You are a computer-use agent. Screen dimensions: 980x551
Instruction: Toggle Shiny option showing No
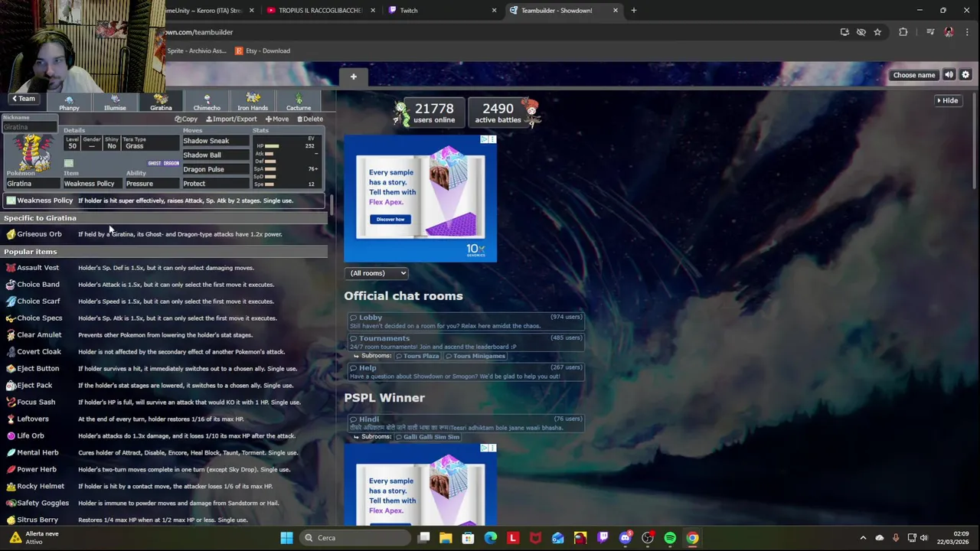112,143
